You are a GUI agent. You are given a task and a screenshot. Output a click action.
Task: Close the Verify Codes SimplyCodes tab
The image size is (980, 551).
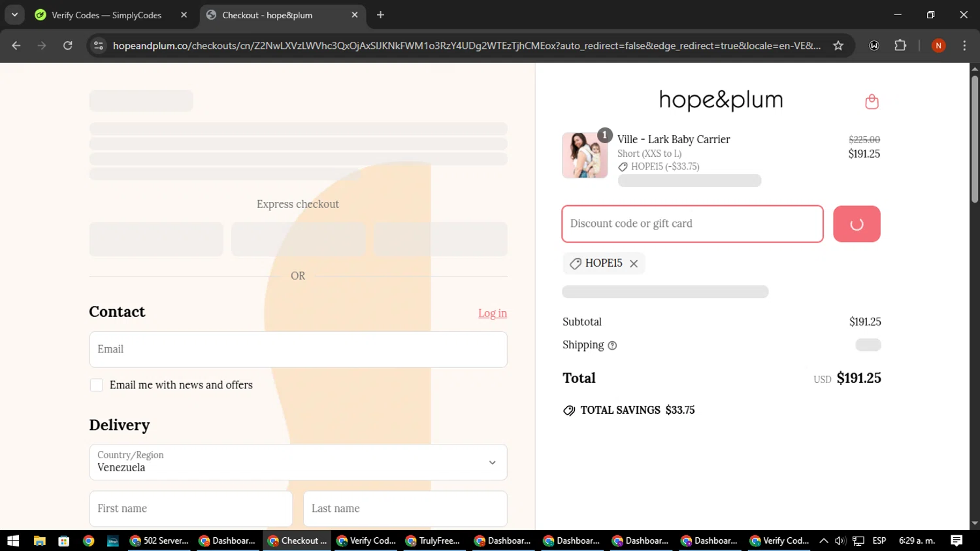point(184,15)
